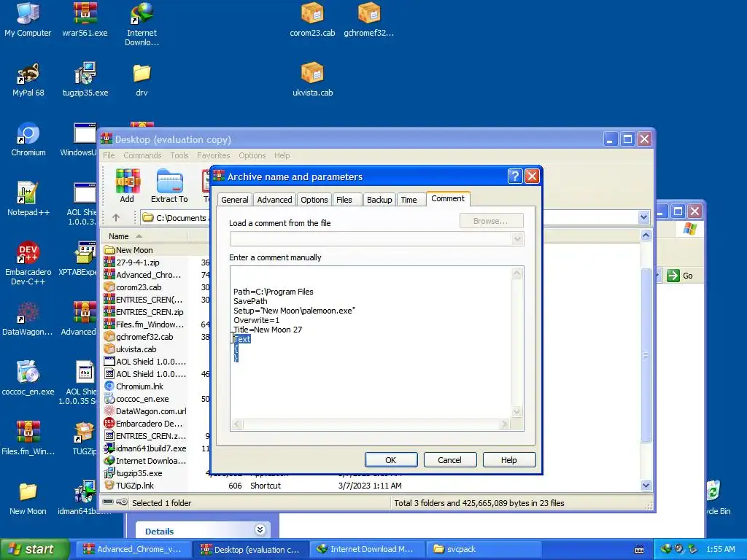Sort file list by Name column
This screenshot has width=747, height=560.
(144, 236)
